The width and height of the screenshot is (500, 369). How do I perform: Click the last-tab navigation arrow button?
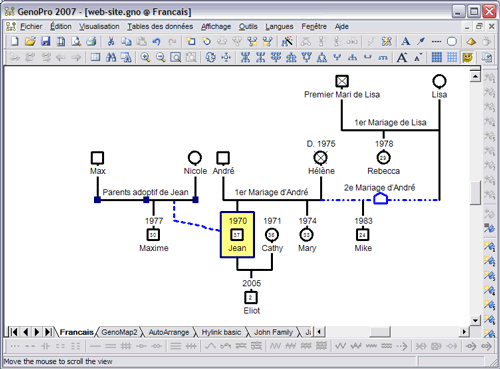(48, 332)
